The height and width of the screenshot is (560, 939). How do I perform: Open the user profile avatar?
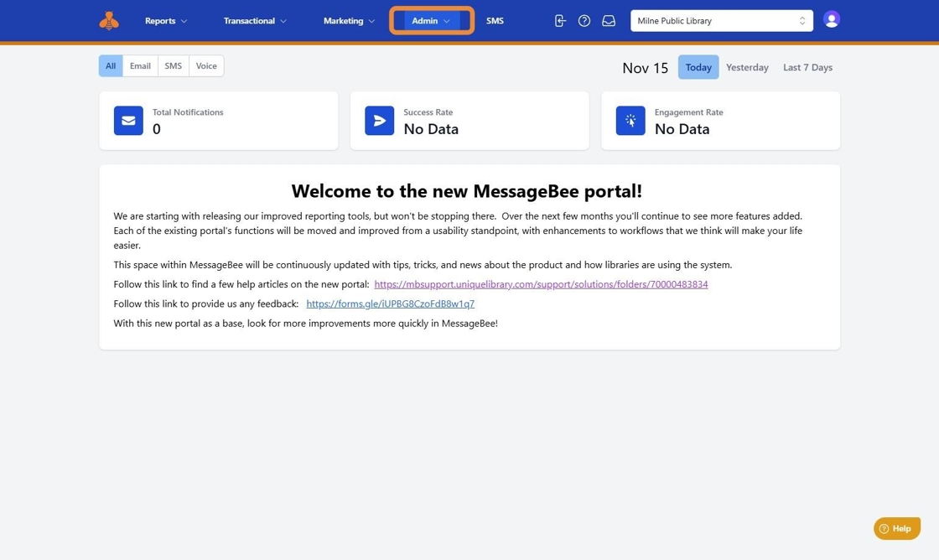[831, 20]
